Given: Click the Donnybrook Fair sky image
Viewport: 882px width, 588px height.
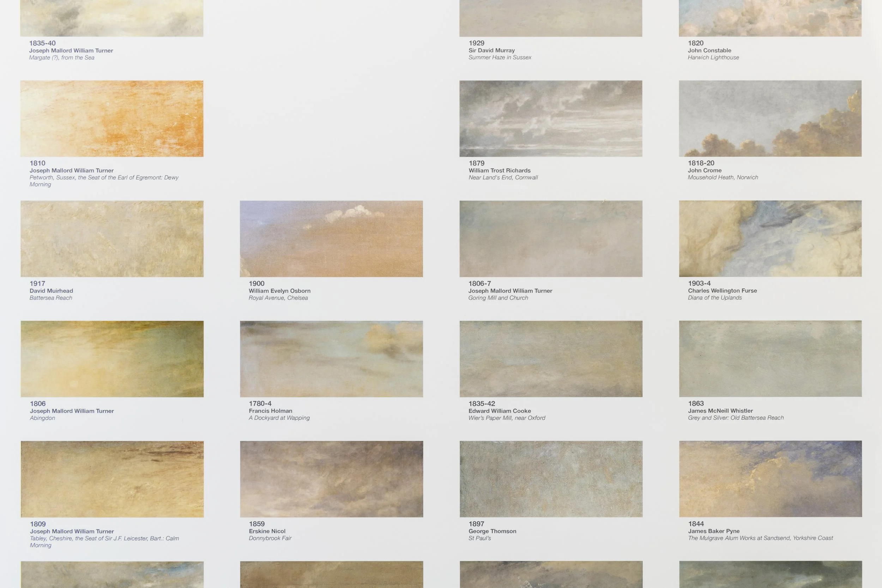Looking at the screenshot, I should pos(332,479).
